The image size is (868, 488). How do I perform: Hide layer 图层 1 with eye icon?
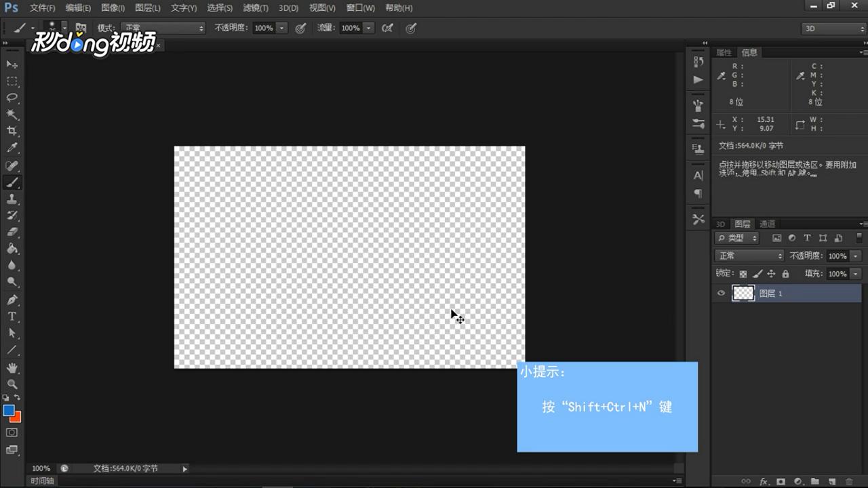(x=721, y=293)
